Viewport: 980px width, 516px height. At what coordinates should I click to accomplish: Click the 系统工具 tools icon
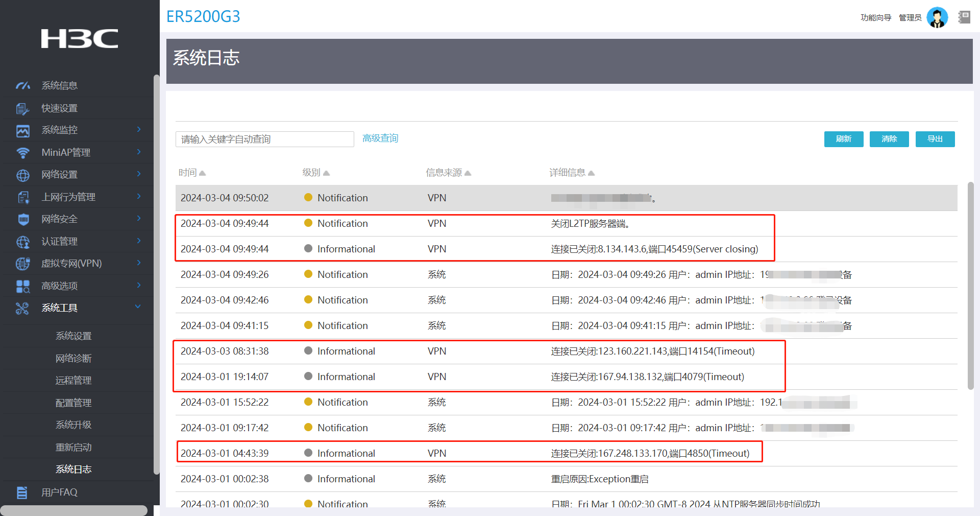pyautogui.click(x=22, y=308)
